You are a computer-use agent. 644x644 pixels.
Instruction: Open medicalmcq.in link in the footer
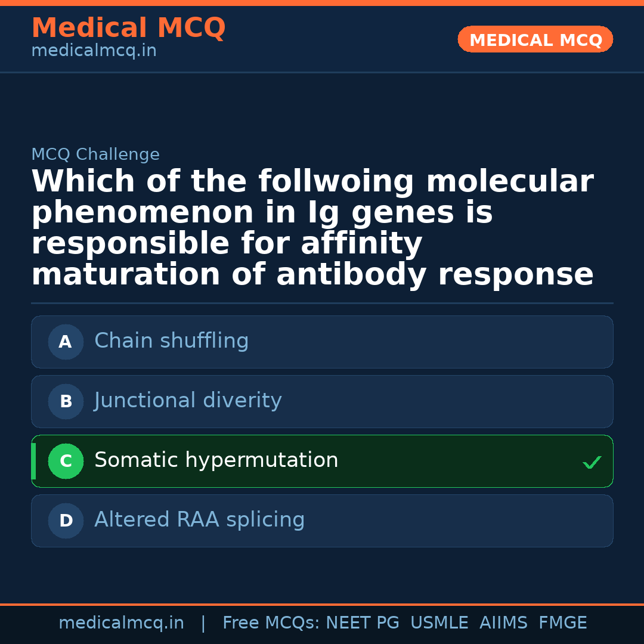(121, 623)
